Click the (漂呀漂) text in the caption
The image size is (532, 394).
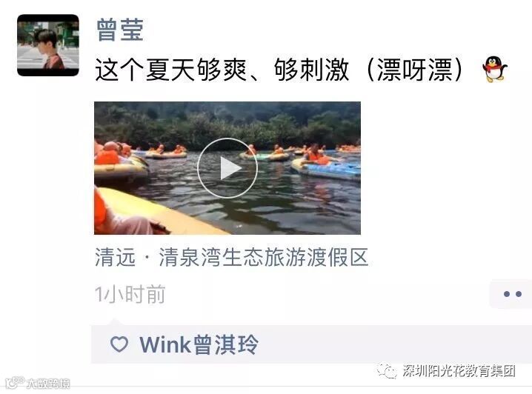tap(415, 70)
